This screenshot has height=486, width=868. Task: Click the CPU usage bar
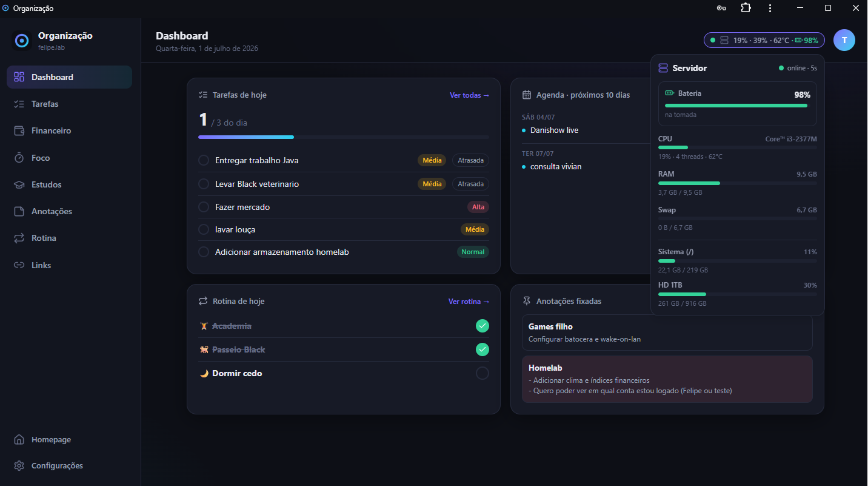(x=738, y=147)
